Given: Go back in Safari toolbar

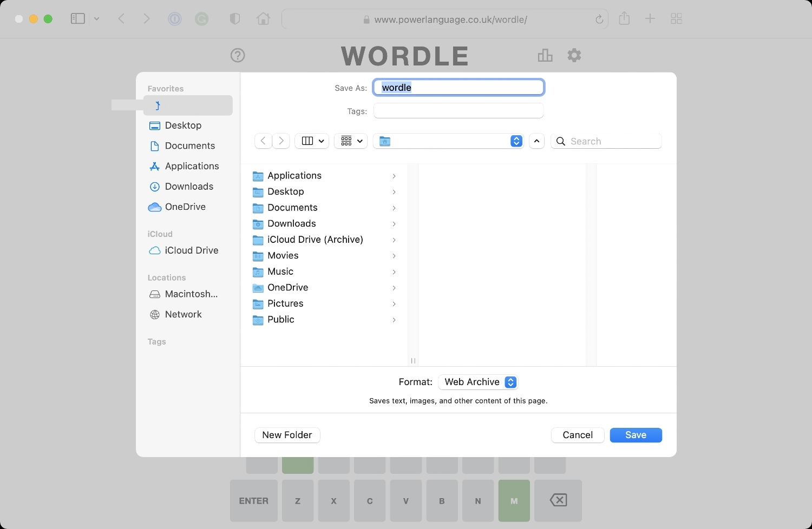Looking at the screenshot, I should point(121,19).
